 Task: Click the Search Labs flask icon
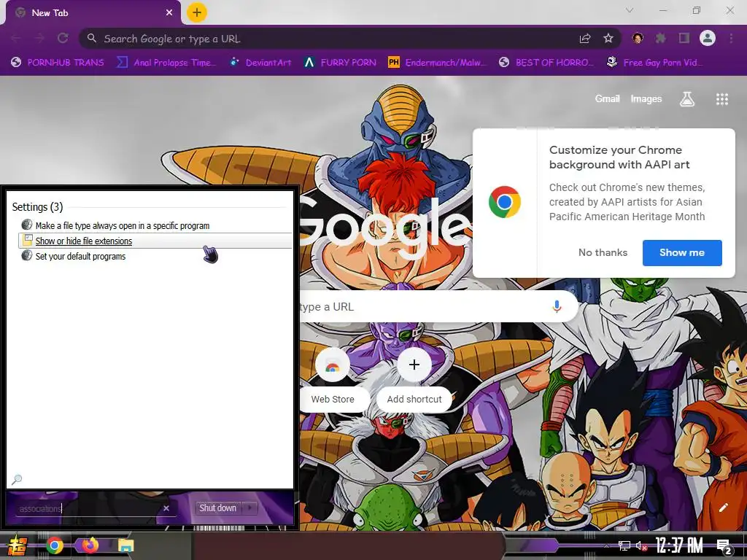coord(687,99)
